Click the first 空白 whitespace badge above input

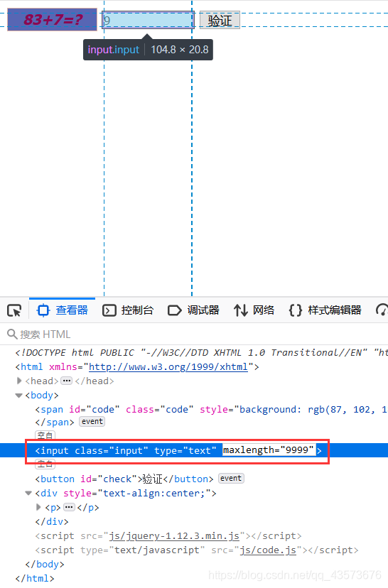tap(45, 435)
